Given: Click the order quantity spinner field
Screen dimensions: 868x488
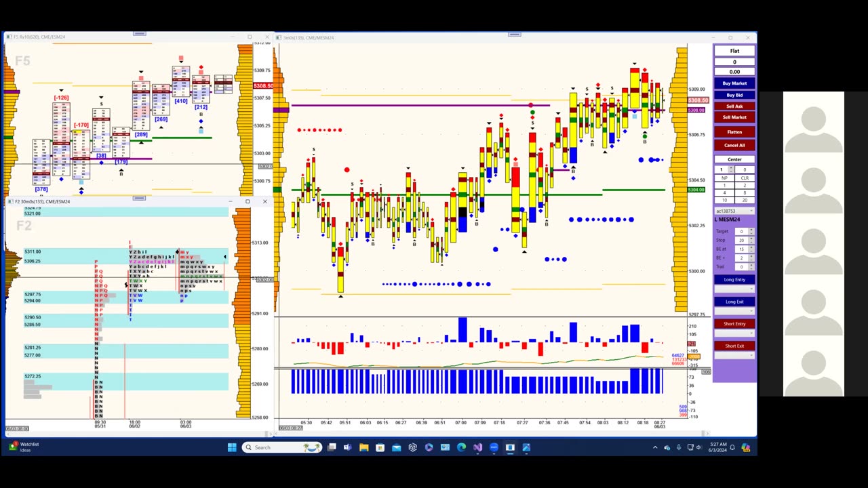Looking at the screenshot, I should [724, 169].
